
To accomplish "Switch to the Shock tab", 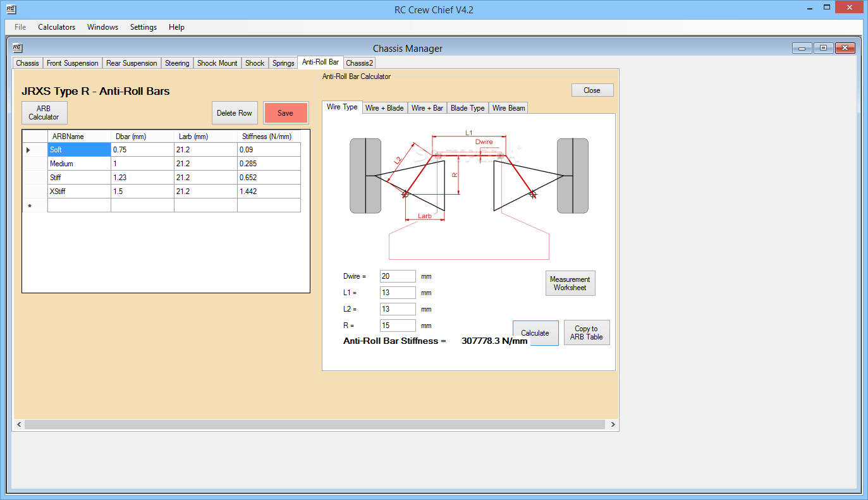I will click(255, 63).
